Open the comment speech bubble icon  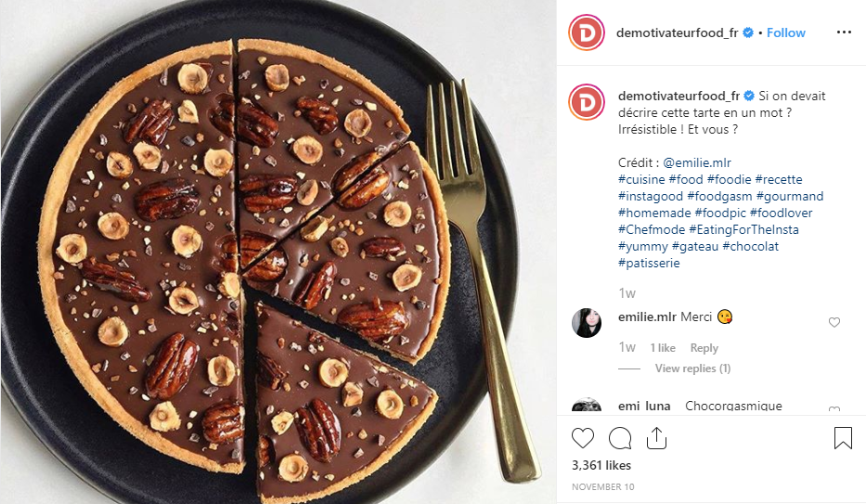point(619,438)
